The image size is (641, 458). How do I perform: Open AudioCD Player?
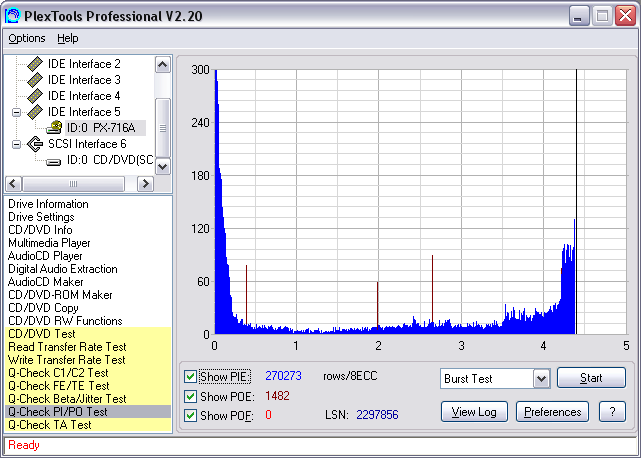point(45,256)
